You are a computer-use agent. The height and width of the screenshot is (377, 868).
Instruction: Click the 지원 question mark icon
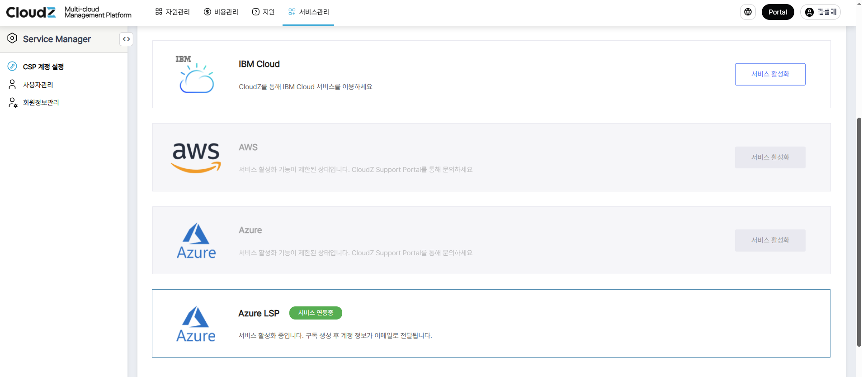256,12
